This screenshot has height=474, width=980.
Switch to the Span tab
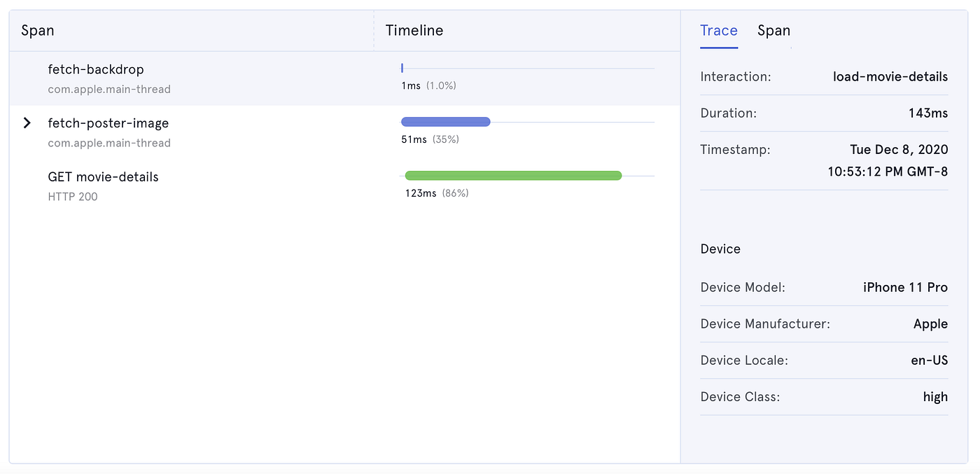tap(773, 30)
